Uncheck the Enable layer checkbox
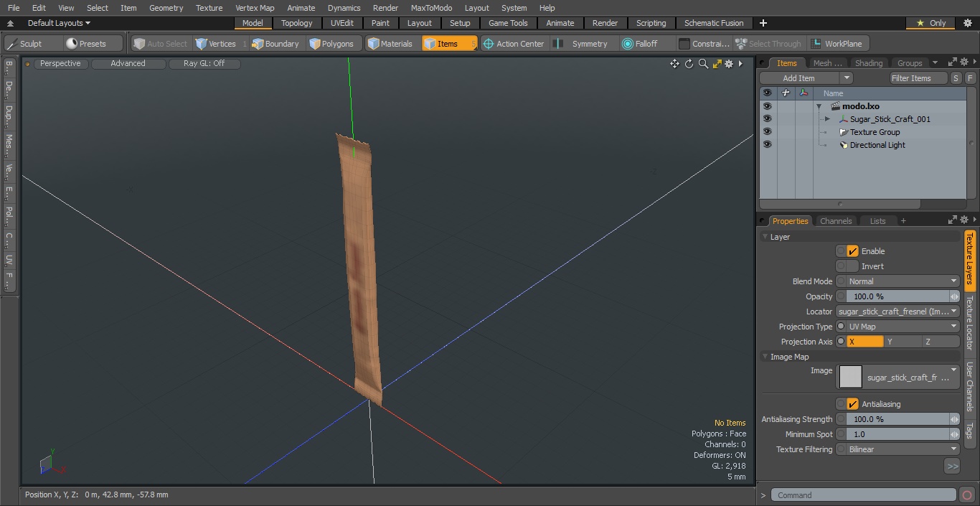This screenshot has height=506, width=980. pyautogui.click(x=852, y=251)
